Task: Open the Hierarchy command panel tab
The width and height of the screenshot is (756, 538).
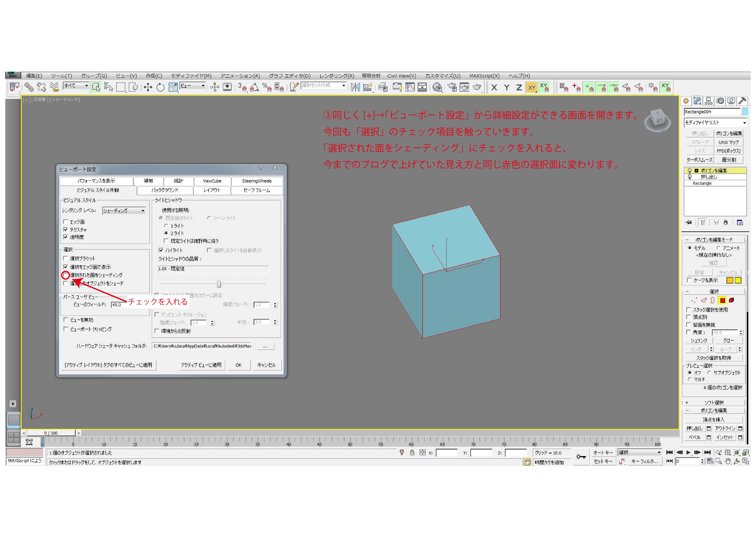Action: coord(709,101)
